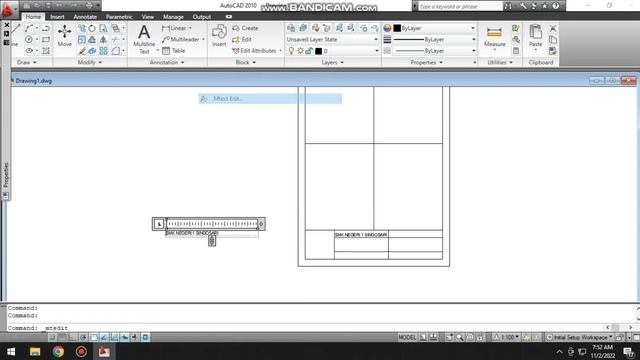Image resolution: width=640 pixels, height=360 pixels.
Task: Click the AutoCAD application menu button
Action: [x=8, y=9]
